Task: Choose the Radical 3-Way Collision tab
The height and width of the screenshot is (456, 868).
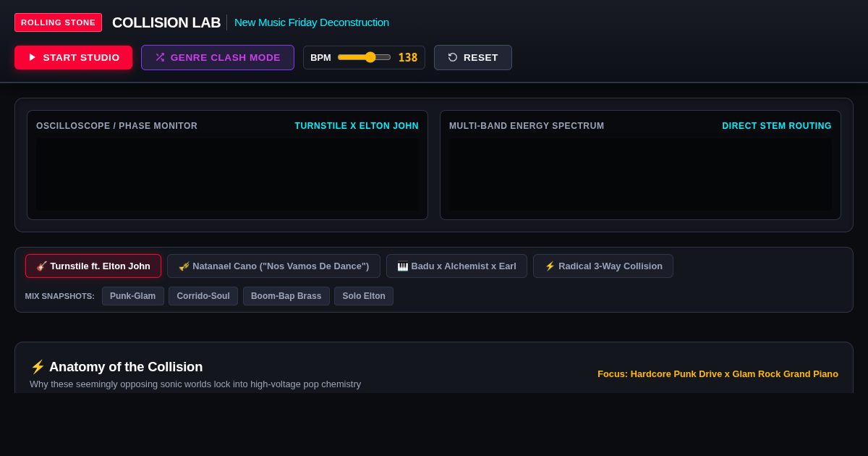Action: click(x=603, y=266)
